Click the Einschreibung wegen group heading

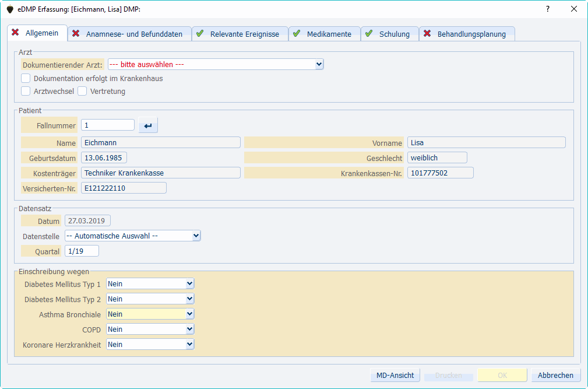(x=54, y=271)
